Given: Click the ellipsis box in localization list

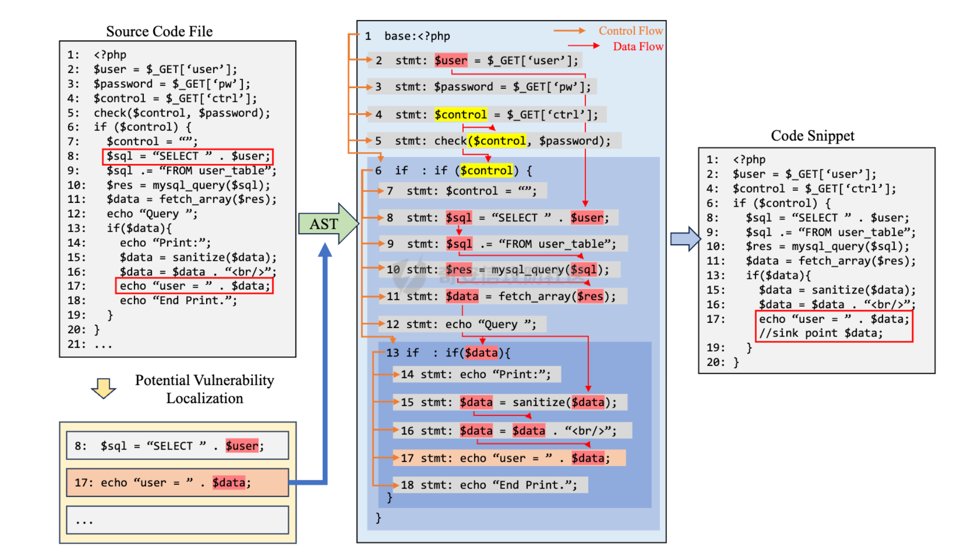Looking at the screenshot, I should [x=177, y=520].
